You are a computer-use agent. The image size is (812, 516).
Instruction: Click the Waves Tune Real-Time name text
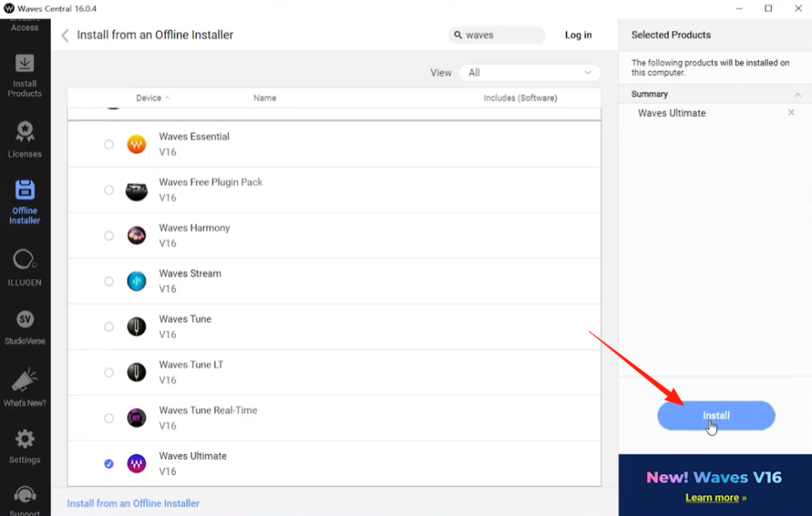pos(208,410)
